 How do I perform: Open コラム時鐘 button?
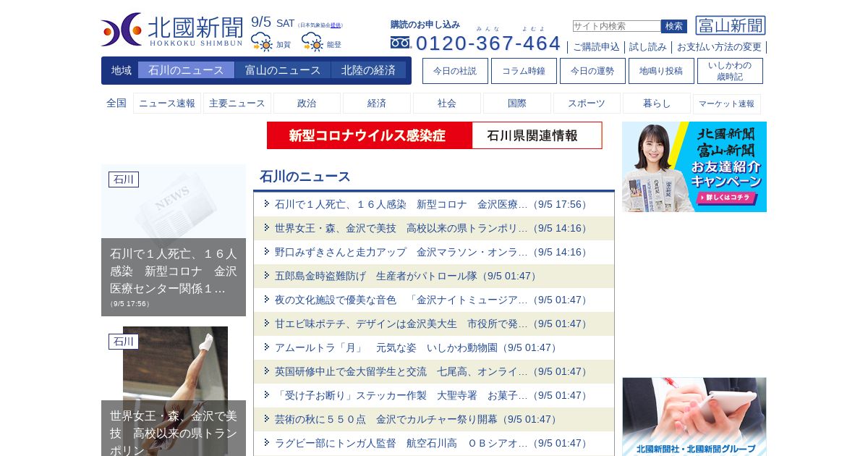tap(524, 71)
